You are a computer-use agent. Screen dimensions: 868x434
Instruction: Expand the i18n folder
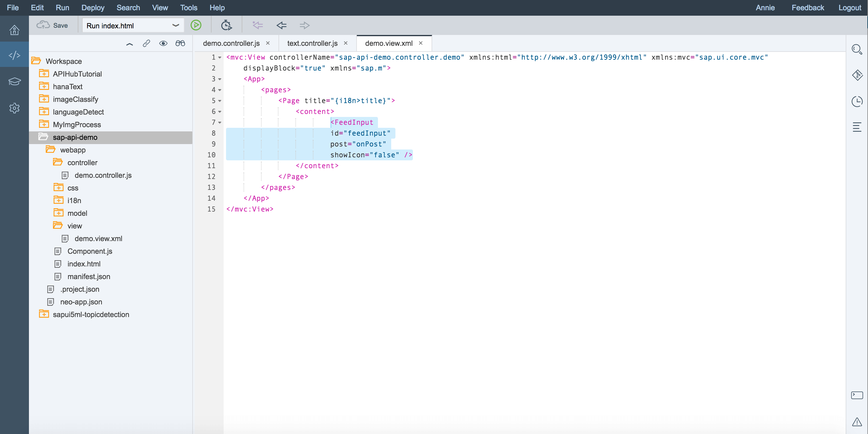(58, 200)
